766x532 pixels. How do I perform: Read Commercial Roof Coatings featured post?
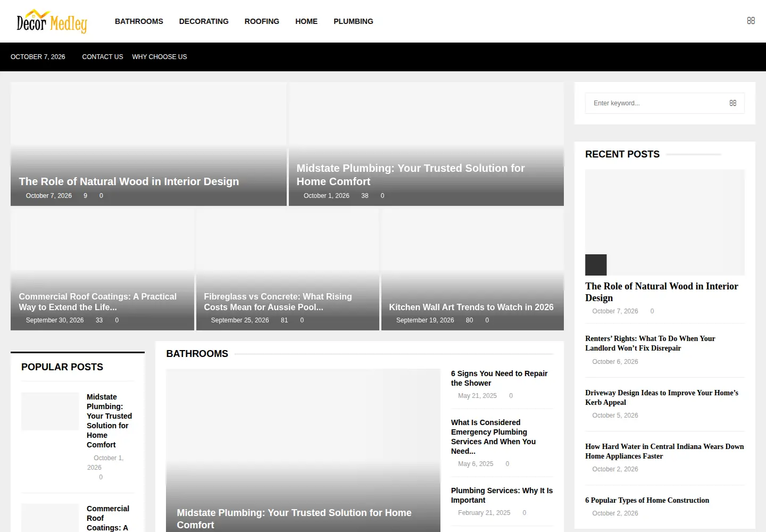pos(98,302)
